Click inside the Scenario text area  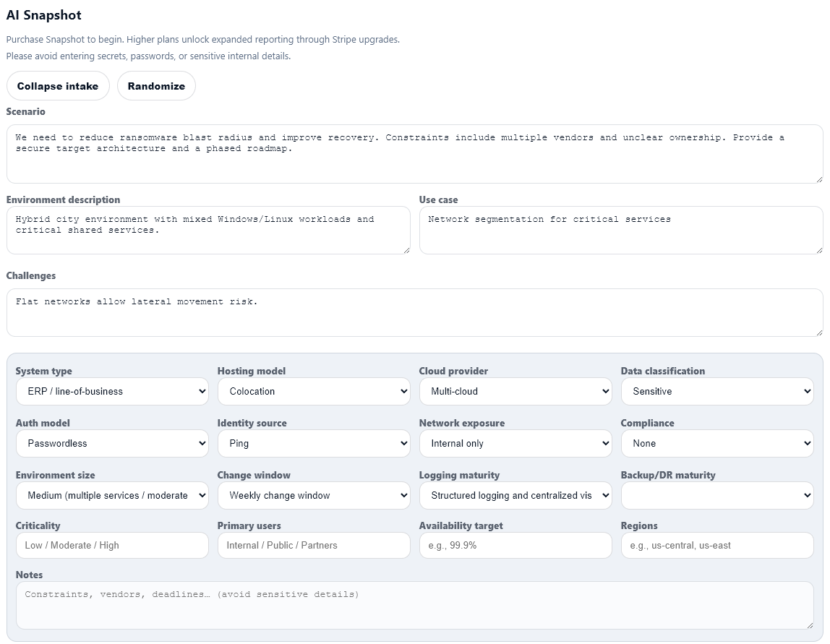click(414, 152)
